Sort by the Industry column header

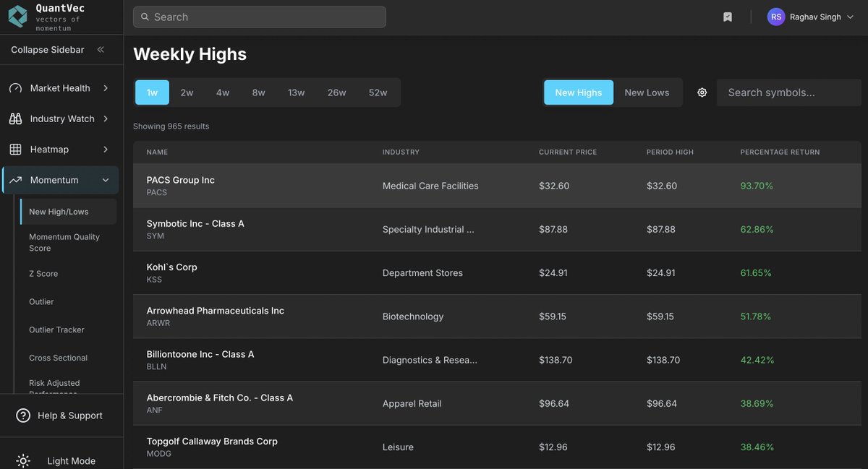[x=401, y=152]
